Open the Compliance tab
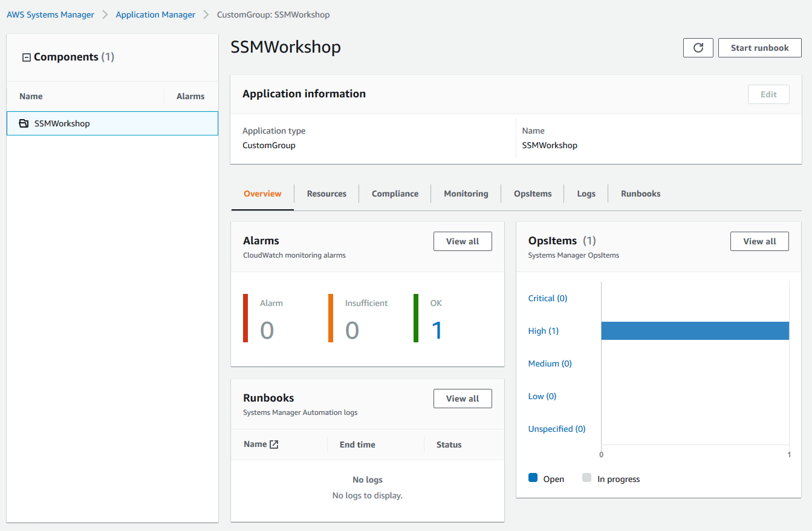 pyautogui.click(x=395, y=194)
